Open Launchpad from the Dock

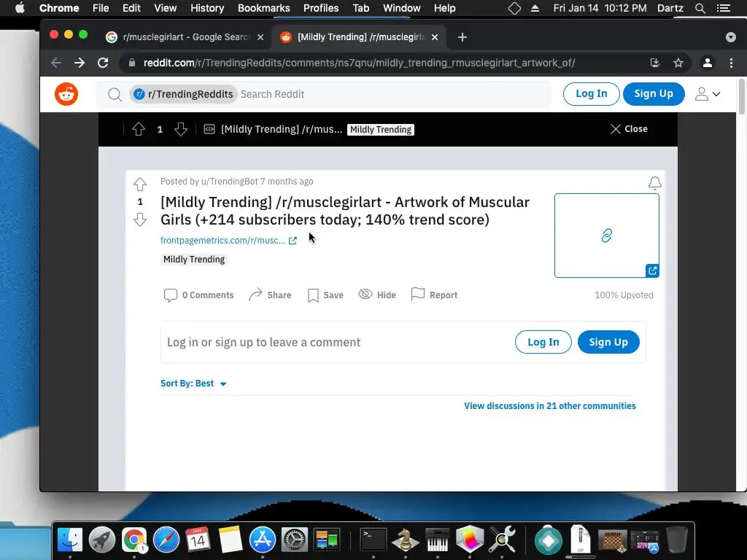101,540
